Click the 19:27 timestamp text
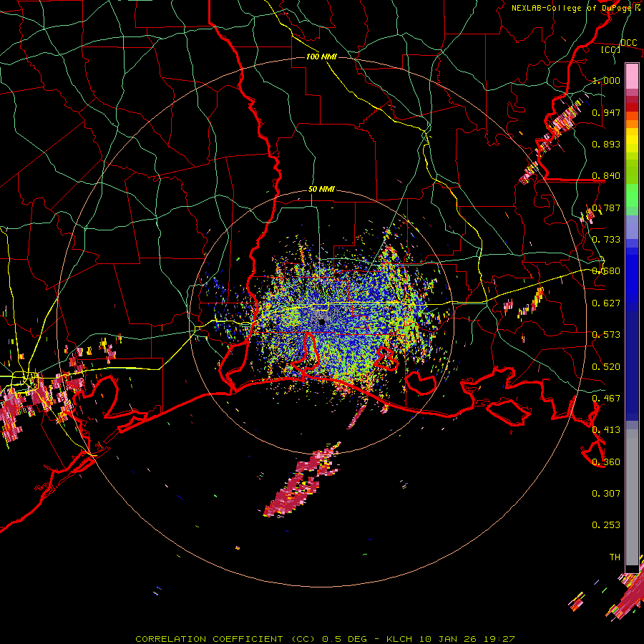 tap(499, 639)
